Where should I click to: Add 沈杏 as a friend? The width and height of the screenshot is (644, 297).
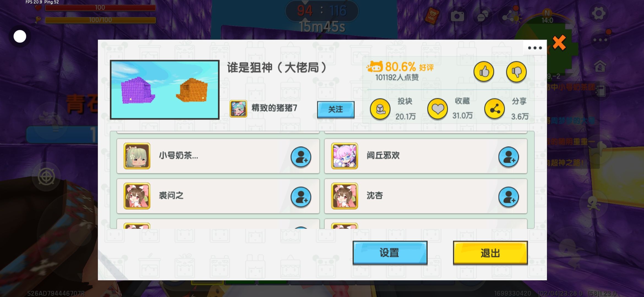pyautogui.click(x=509, y=197)
